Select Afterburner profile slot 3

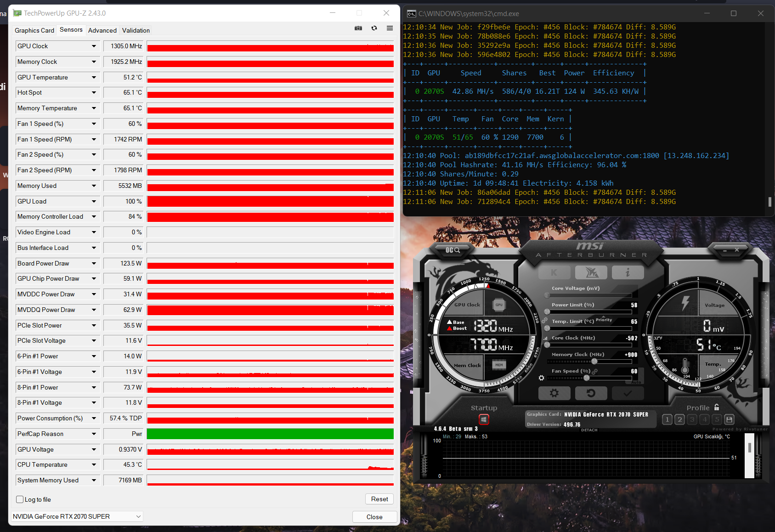pyautogui.click(x=692, y=419)
